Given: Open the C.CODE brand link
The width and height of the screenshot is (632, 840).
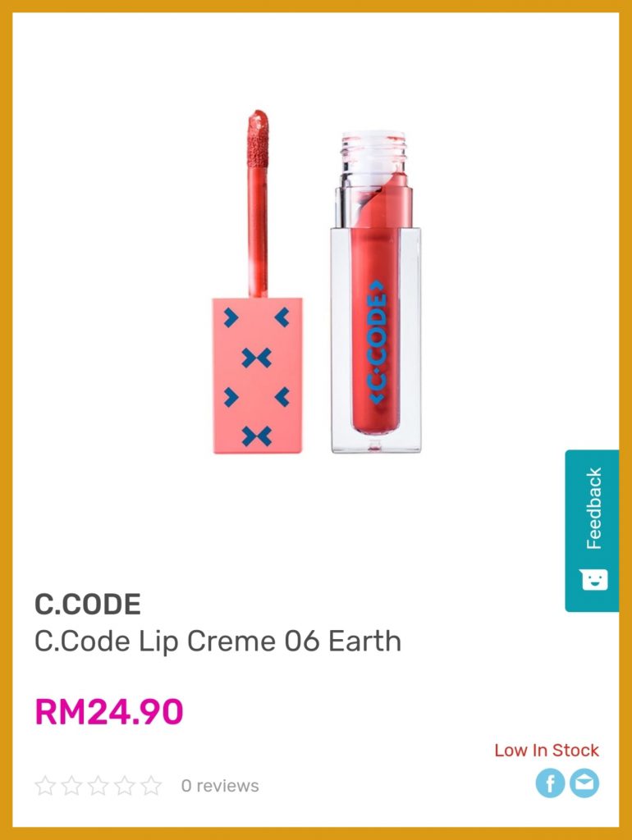Looking at the screenshot, I should pos(87,605).
